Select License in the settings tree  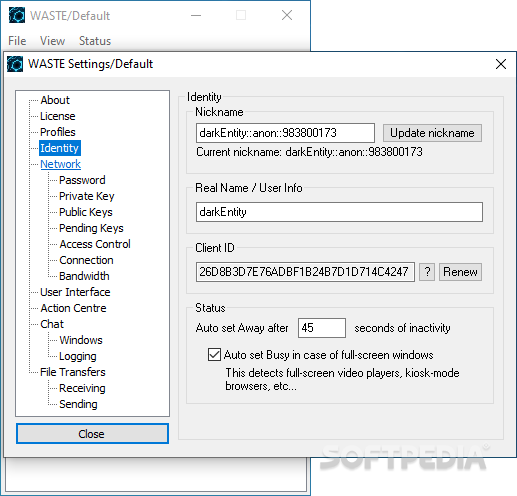[x=58, y=116]
